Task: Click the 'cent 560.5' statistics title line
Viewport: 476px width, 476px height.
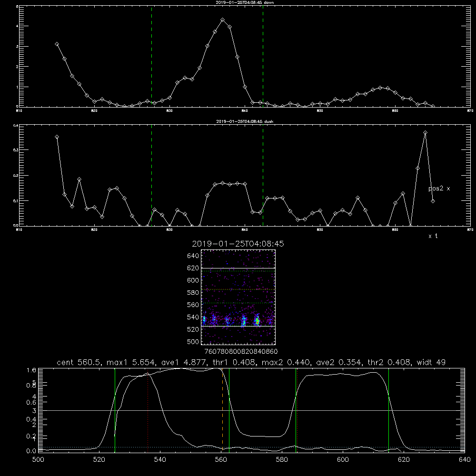Action: [x=251, y=362]
